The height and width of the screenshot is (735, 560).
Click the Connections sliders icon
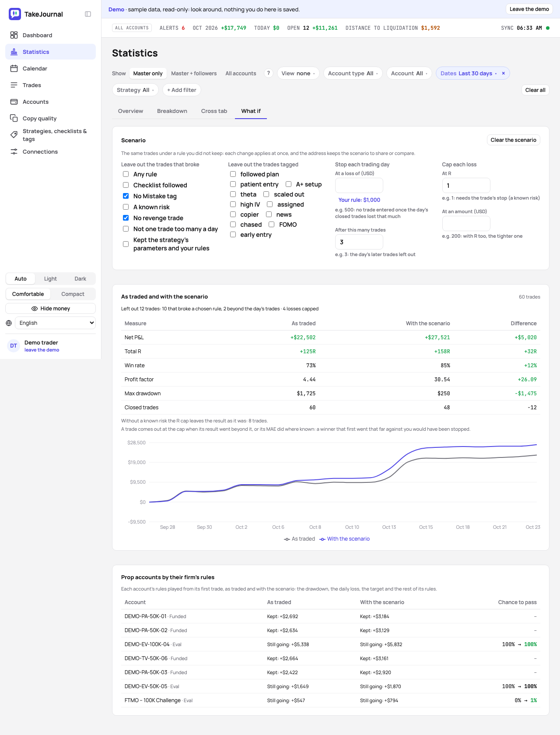pyautogui.click(x=14, y=151)
